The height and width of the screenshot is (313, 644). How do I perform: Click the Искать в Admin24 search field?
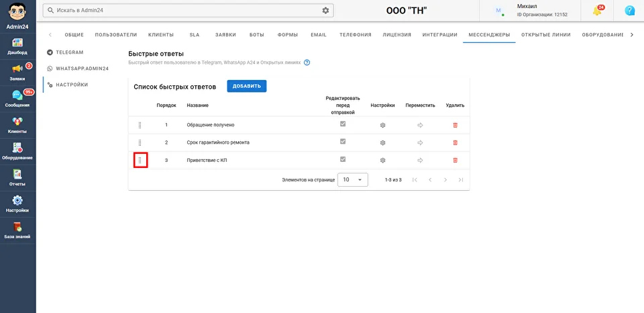[x=181, y=11]
